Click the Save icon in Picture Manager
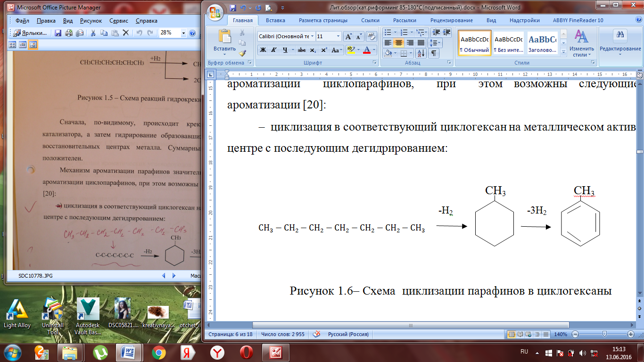 click(58, 33)
